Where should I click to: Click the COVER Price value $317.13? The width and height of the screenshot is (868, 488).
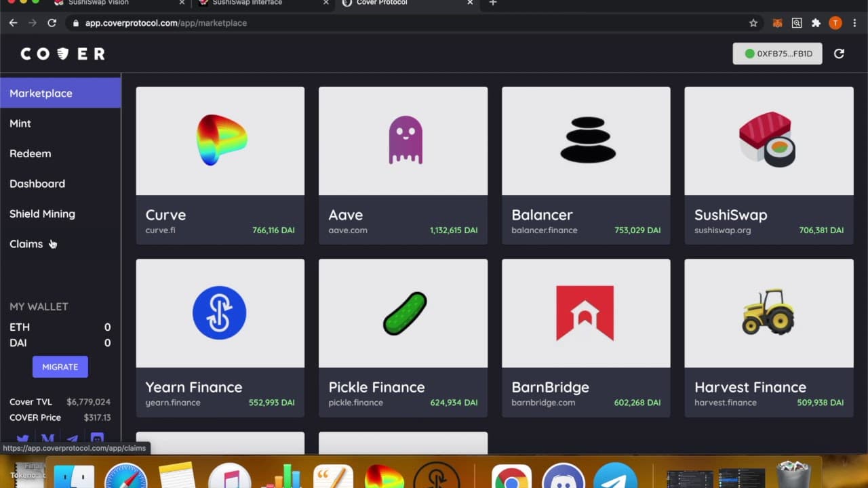point(97,418)
